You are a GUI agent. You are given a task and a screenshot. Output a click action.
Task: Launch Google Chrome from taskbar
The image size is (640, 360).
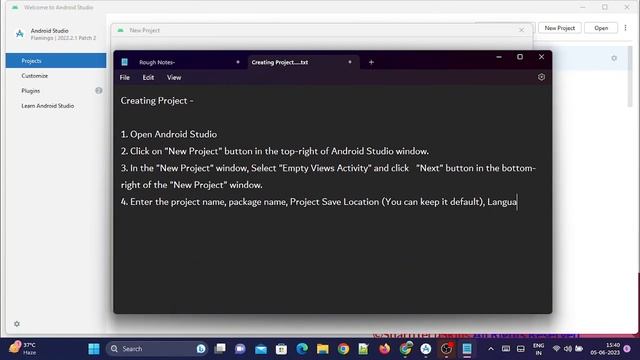343,349
